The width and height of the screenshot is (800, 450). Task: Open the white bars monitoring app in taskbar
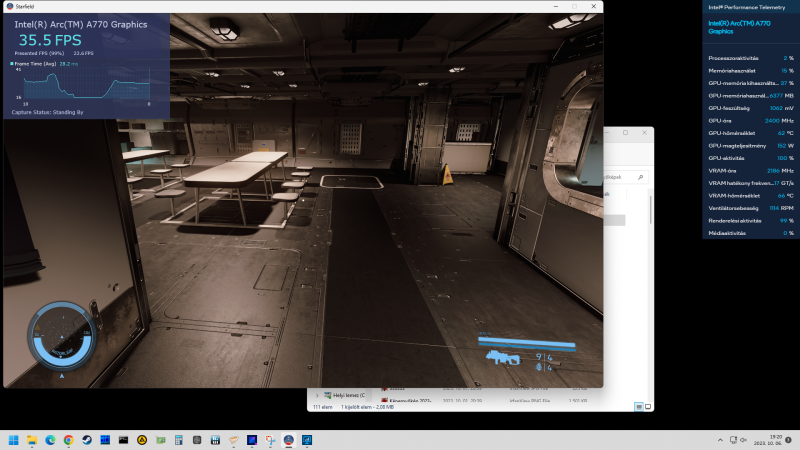215,440
